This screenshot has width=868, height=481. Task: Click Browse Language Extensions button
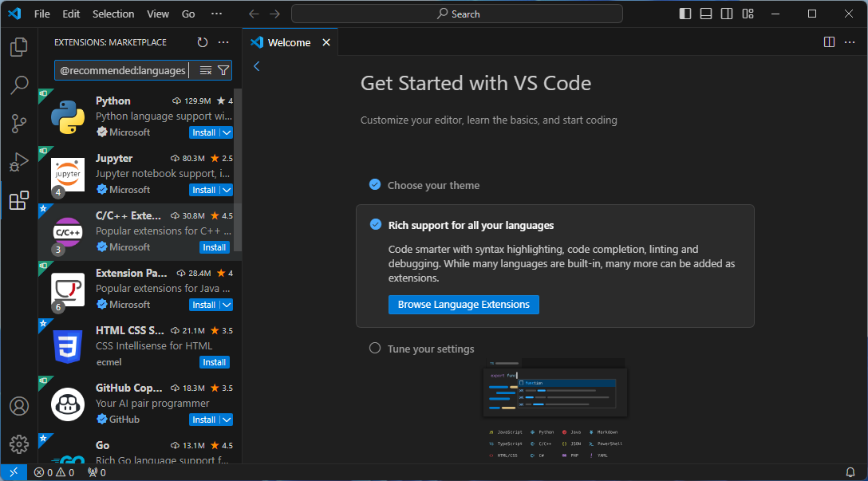point(464,305)
